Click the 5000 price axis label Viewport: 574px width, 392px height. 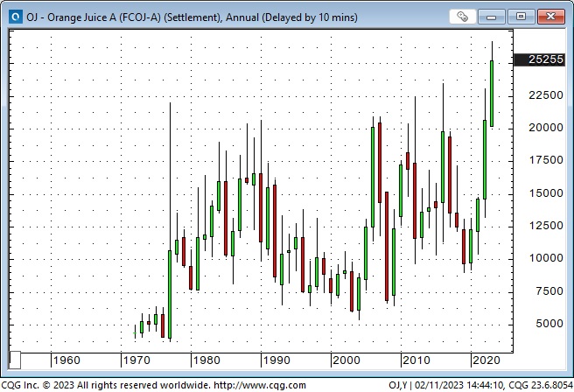click(549, 324)
